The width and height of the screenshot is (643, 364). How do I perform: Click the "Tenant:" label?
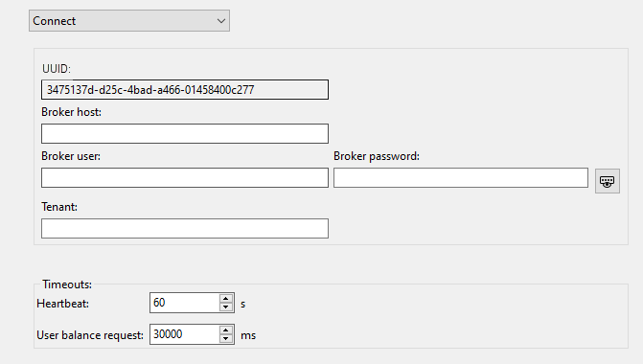point(59,207)
